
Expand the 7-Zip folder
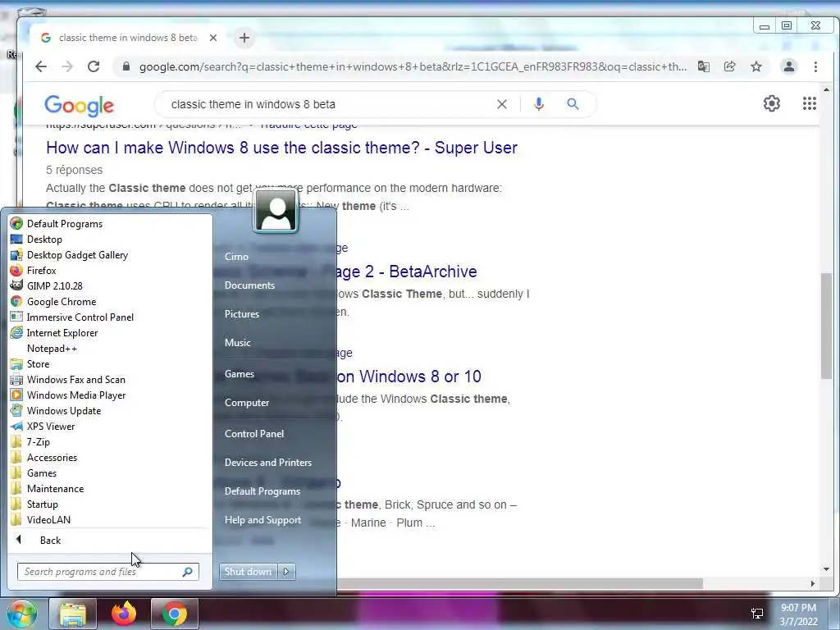[38, 441]
